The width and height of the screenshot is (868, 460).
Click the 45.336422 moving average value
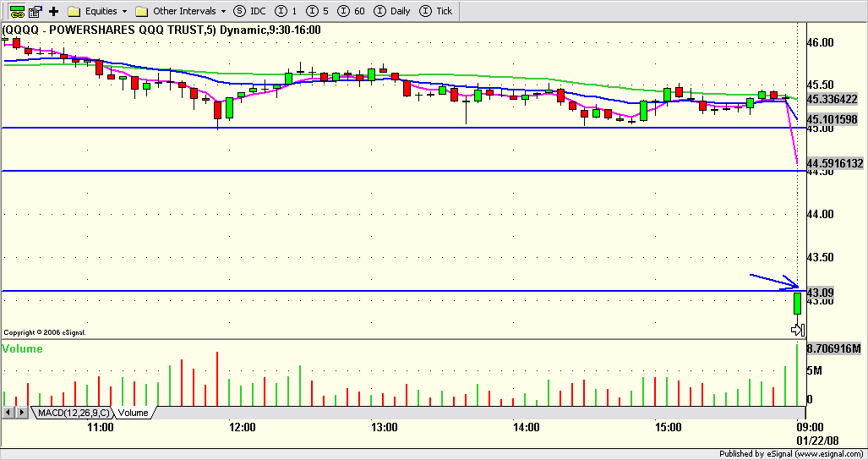833,99
